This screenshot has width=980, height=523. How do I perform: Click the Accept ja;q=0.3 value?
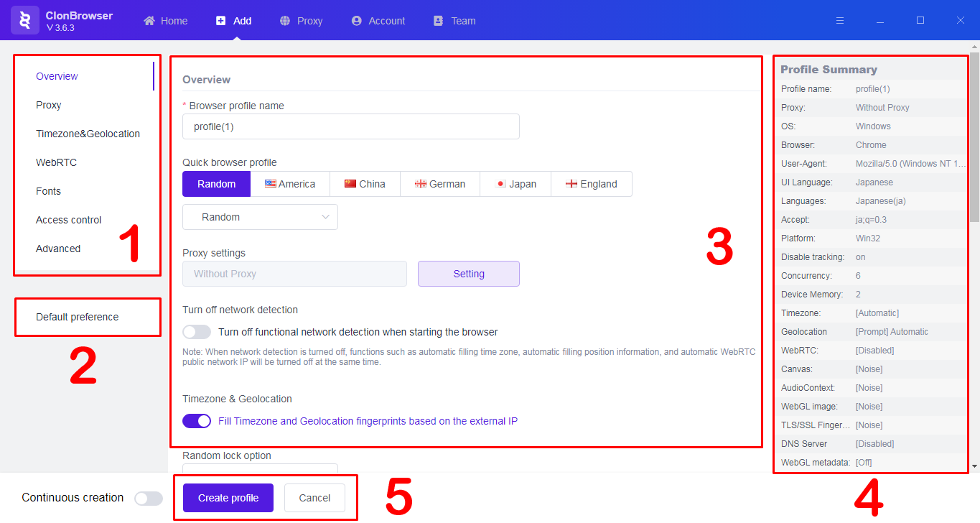[x=871, y=220]
